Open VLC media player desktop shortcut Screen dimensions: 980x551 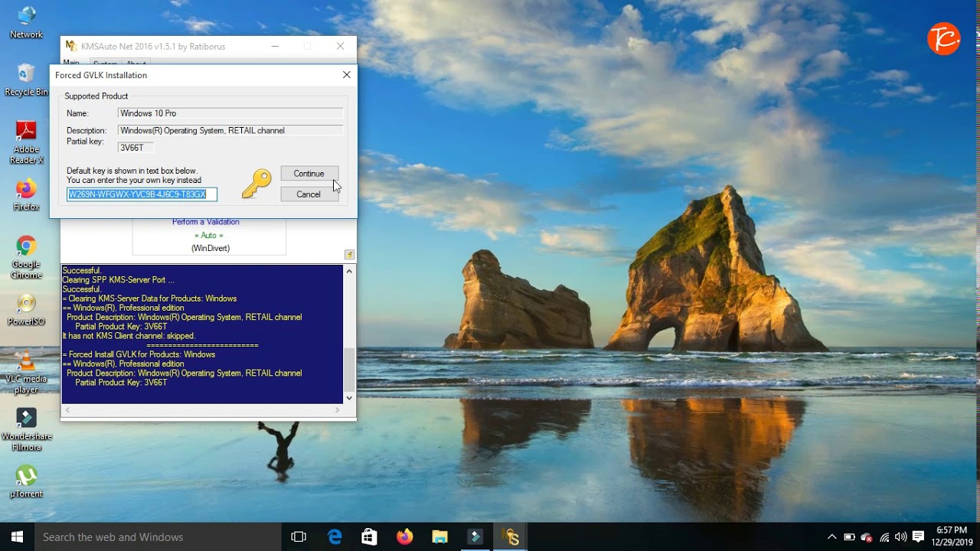(x=26, y=372)
